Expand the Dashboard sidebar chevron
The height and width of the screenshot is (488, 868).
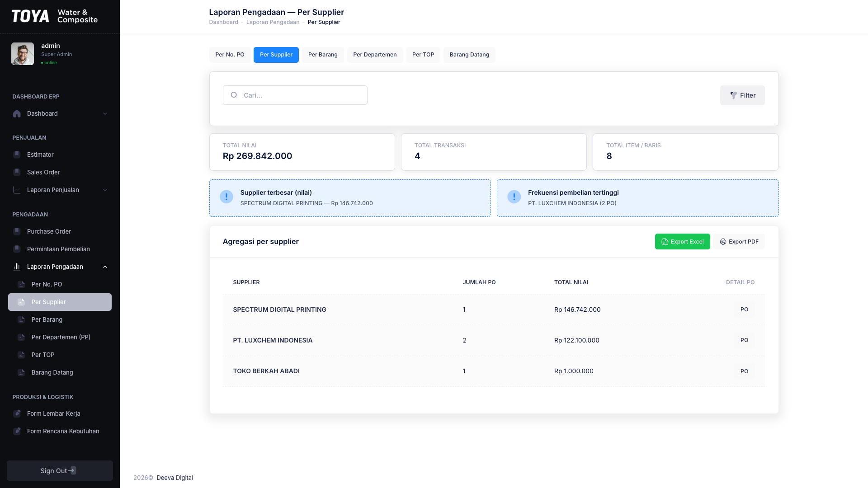pos(105,113)
